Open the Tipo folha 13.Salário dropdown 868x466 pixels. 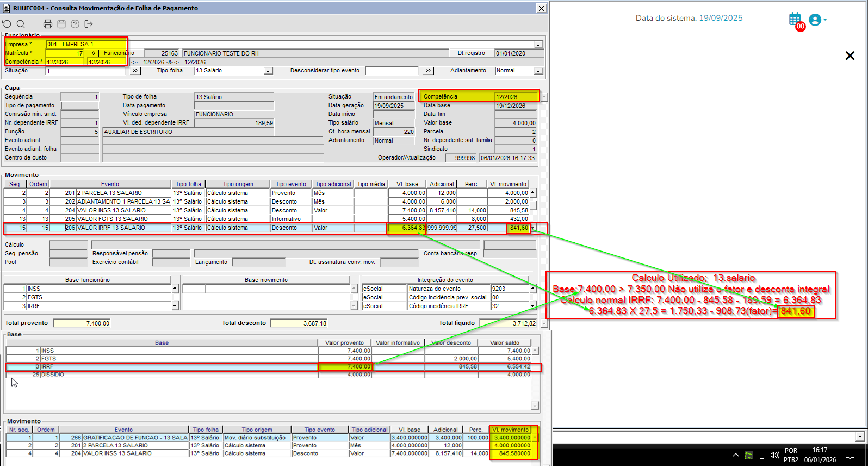[268, 71]
